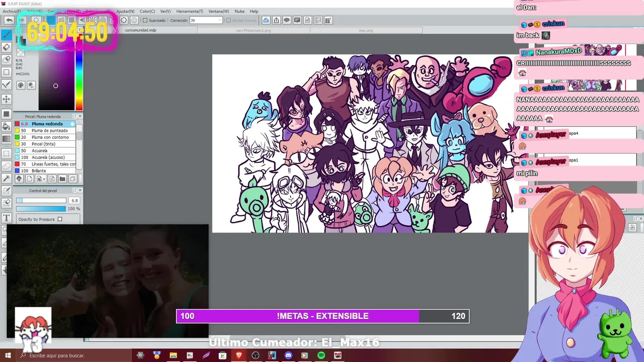The image size is (644, 362).
Task: Select the Selection Pen tool
Action: [7, 191]
